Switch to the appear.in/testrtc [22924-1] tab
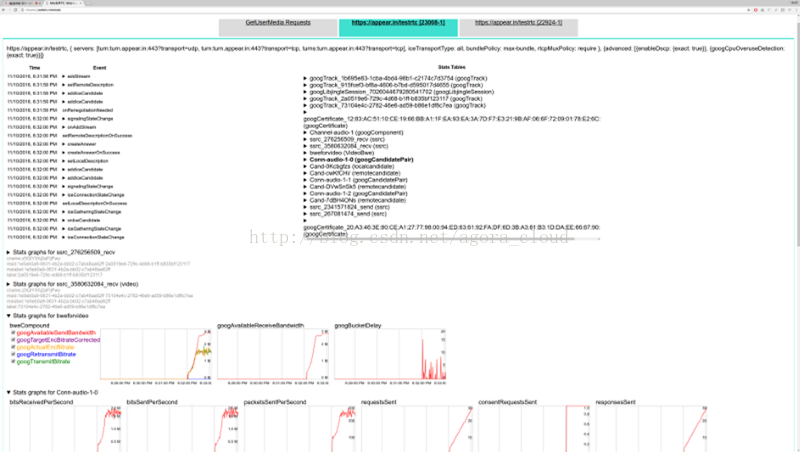The height and width of the screenshot is (452, 800). tap(518, 28)
